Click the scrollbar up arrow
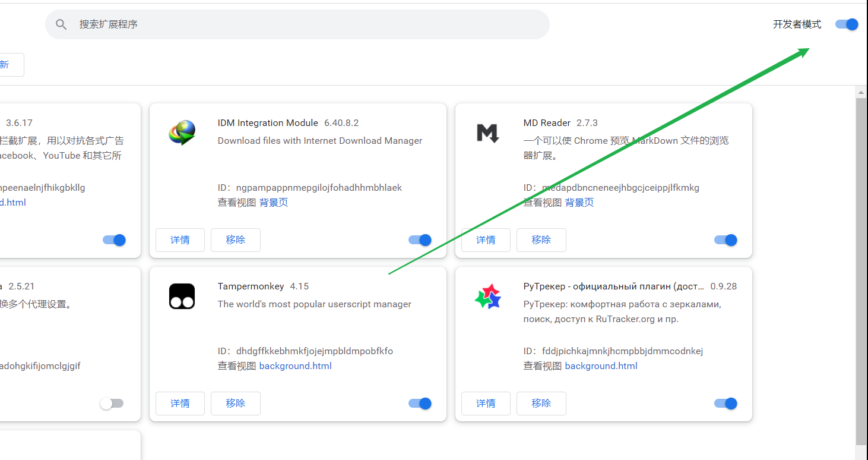Screen dimensions: 868x460 pos(861,93)
